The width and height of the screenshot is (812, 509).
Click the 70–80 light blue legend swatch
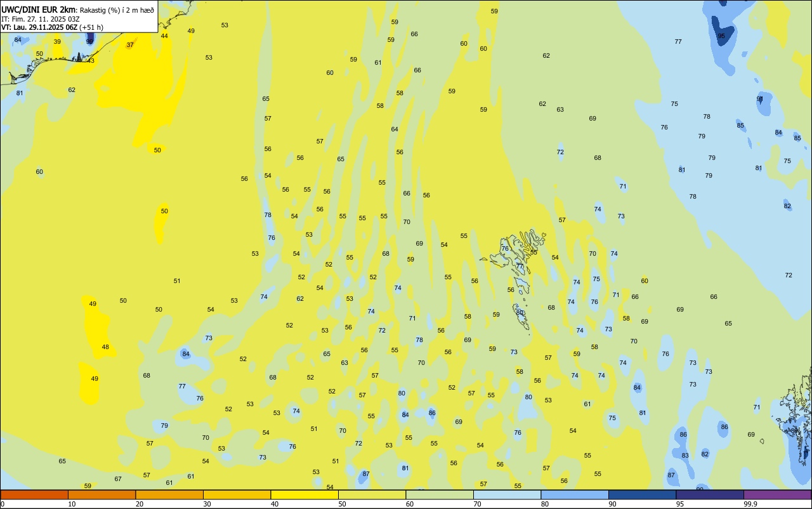coord(507,494)
